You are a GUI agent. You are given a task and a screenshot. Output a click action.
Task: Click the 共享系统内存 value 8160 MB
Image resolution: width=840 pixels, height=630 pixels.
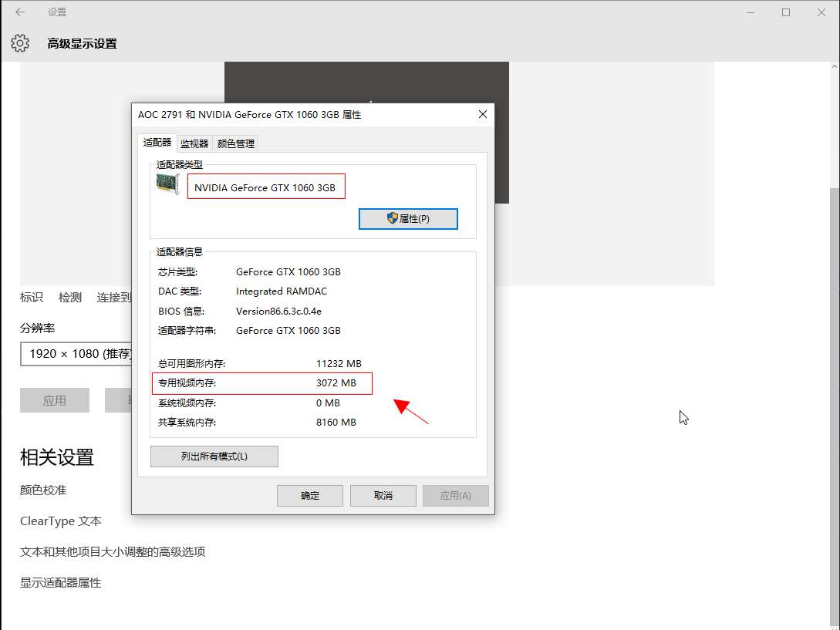click(x=336, y=422)
